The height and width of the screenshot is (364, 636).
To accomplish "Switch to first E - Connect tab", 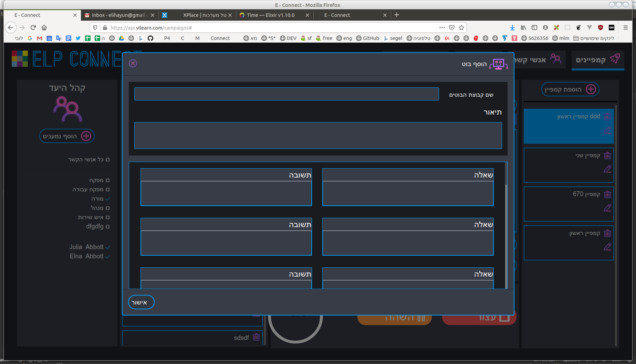I will click(x=42, y=15).
